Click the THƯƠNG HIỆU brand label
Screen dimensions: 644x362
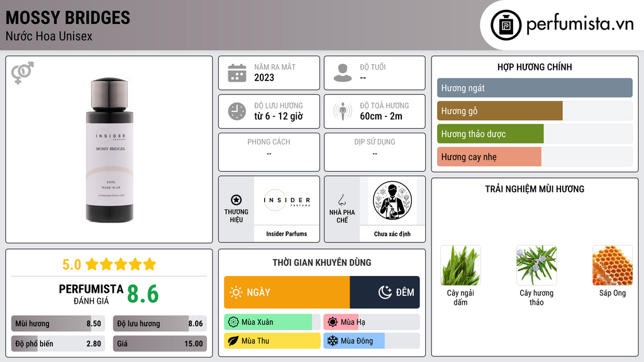pos(236,216)
